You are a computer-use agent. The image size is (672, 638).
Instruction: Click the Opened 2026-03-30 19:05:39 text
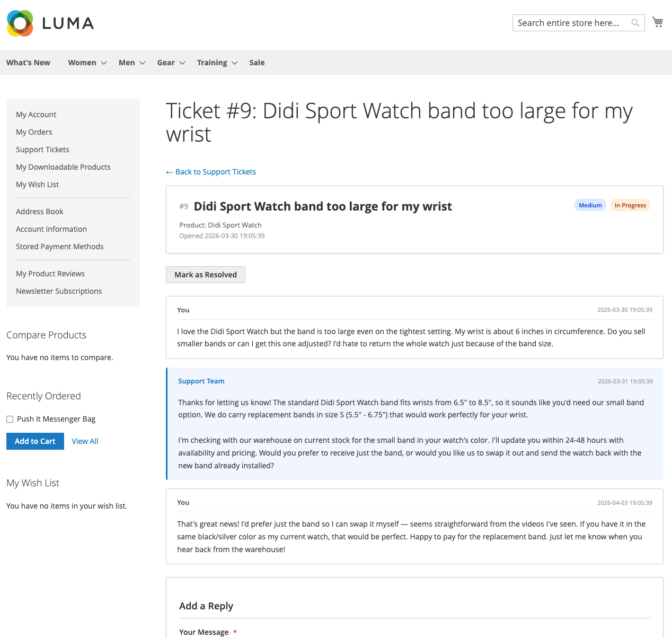click(x=222, y=236)
